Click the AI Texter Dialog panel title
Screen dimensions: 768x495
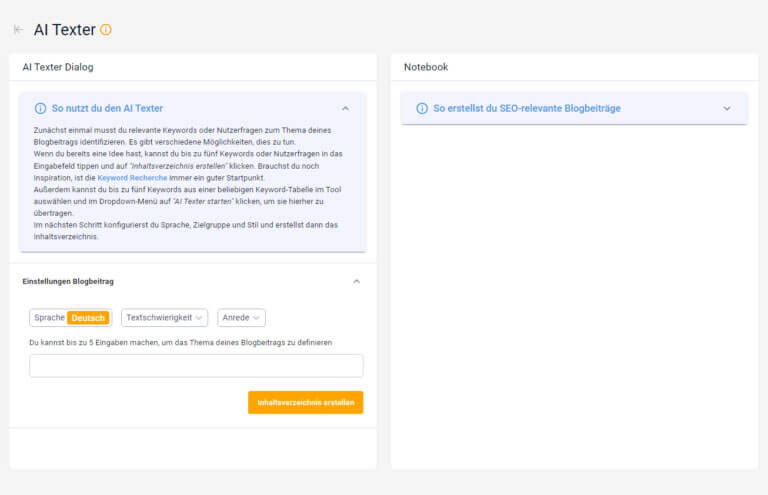58,67
